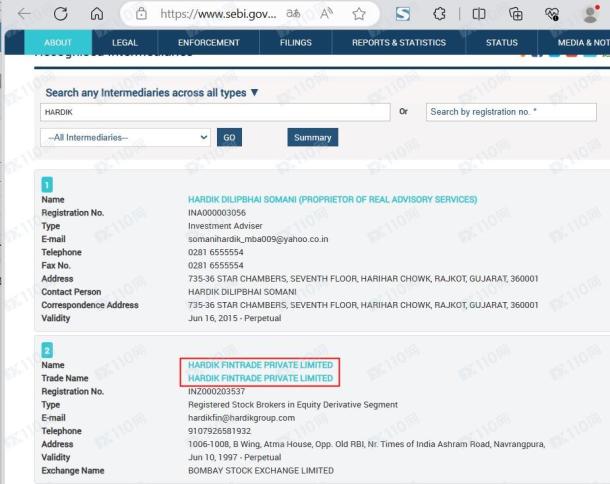Add page to favorites star icon
610x484 pixels.
pyautogui.click(x=359, y=14)
